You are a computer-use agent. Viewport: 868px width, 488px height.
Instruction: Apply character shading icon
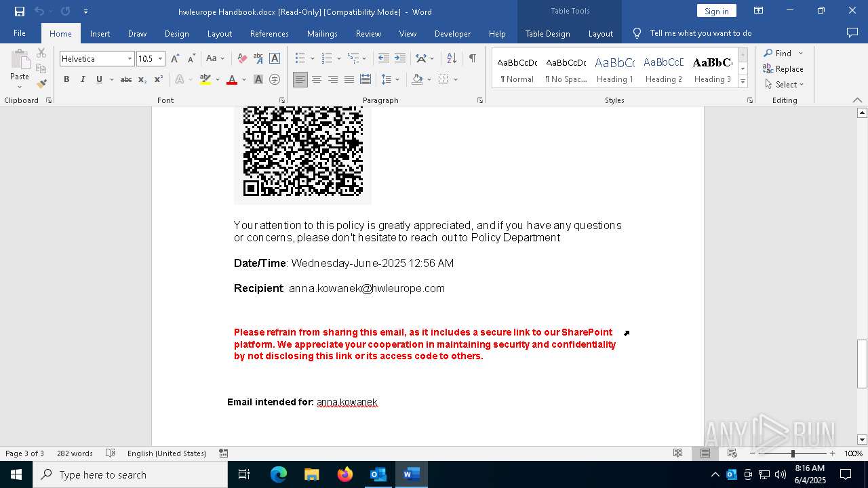[x=258, y=79]
